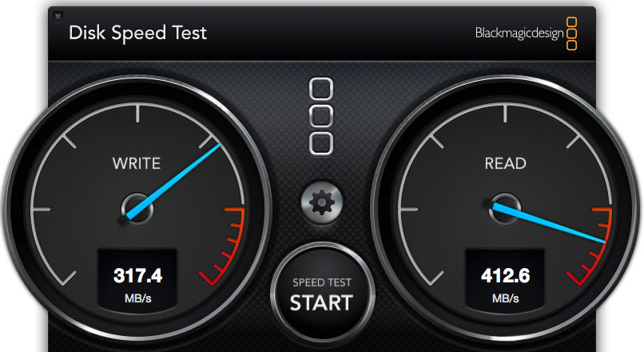The width and height of the screenshot is (644, 352).
Task: Click the Blackmagicdesign logo text
Action: [519, 33]
